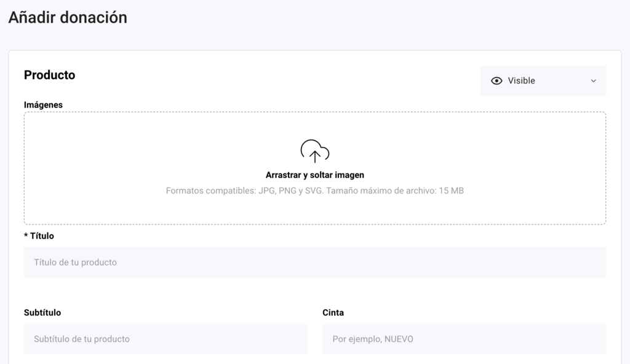Click the Subtítulo de tu producto input
This screenshot has height=364, width=630.
(165, 339)
